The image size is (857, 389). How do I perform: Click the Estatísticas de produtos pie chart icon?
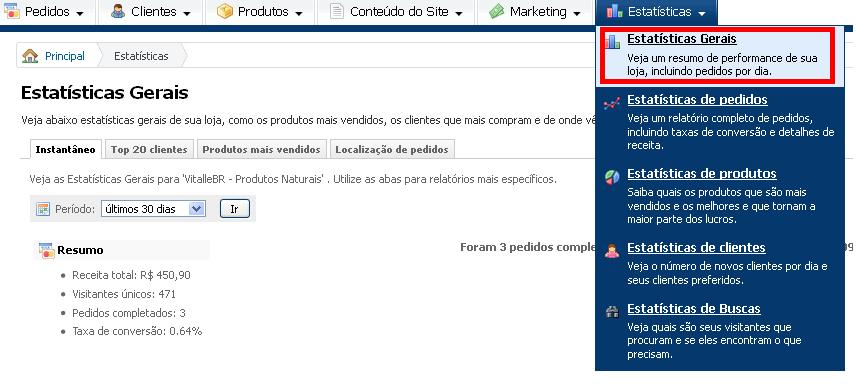pyautogui.click(x=612, y=176)
